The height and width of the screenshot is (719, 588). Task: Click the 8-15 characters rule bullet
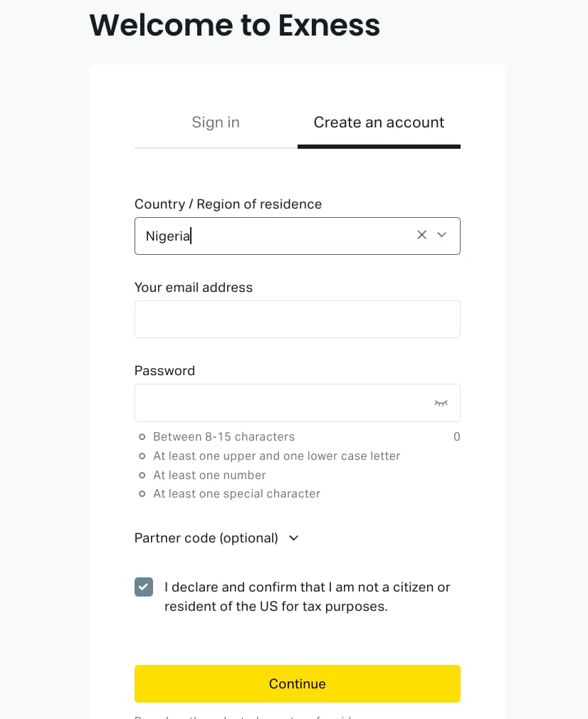142,437
